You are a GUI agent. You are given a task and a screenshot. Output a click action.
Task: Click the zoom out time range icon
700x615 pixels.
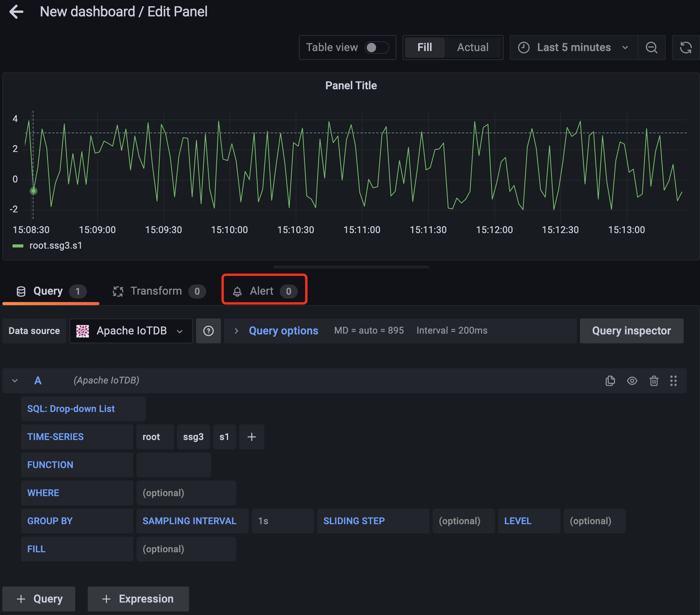pos(651,48)
